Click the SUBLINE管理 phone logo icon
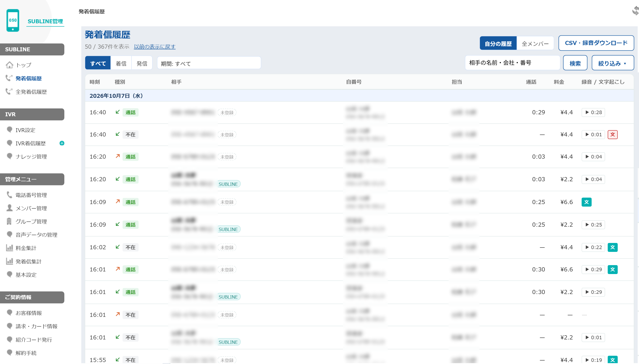Image resolution: width=639 pixels, height=364 pixels. pyautogui.click(x=13, y=20)
